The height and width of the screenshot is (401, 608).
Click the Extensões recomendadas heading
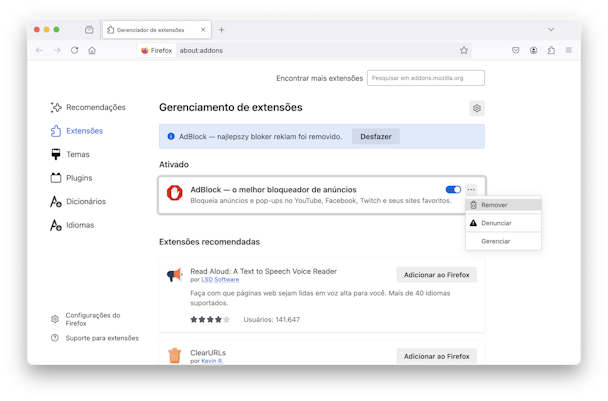209,242
